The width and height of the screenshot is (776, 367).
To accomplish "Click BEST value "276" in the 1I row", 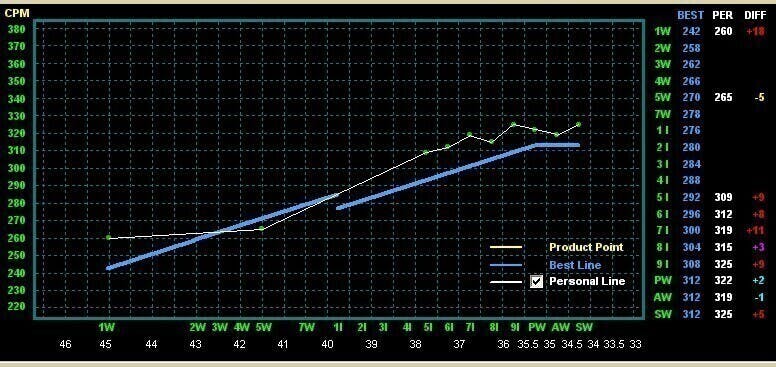I will pyautogui.click(x=691, y=131).
